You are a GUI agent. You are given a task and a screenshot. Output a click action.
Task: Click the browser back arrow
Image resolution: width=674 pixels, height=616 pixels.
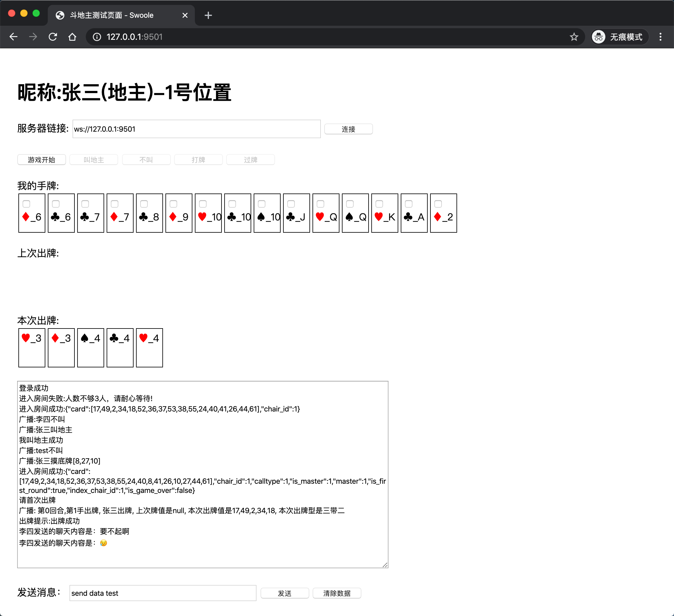[13, 37]
